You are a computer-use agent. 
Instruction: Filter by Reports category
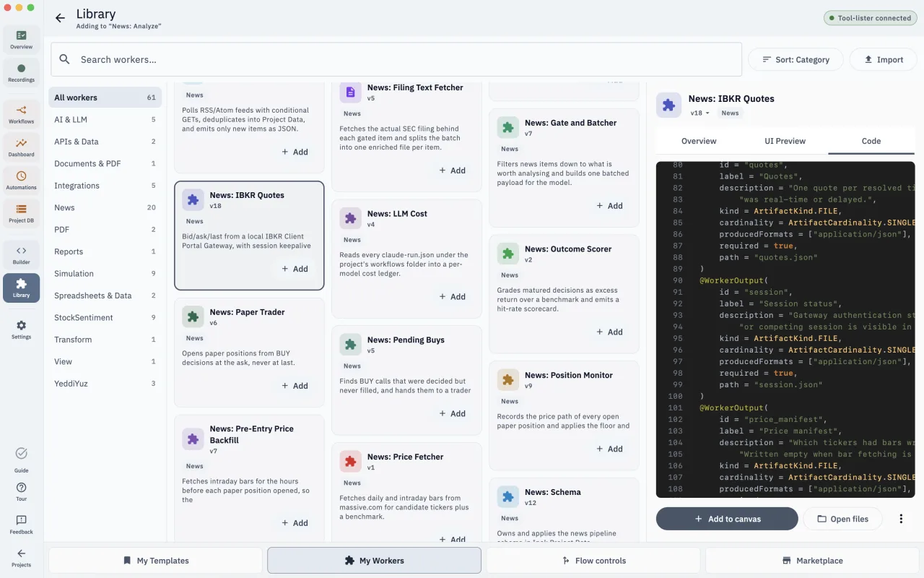pyautogui.click(x=105, y=251)
